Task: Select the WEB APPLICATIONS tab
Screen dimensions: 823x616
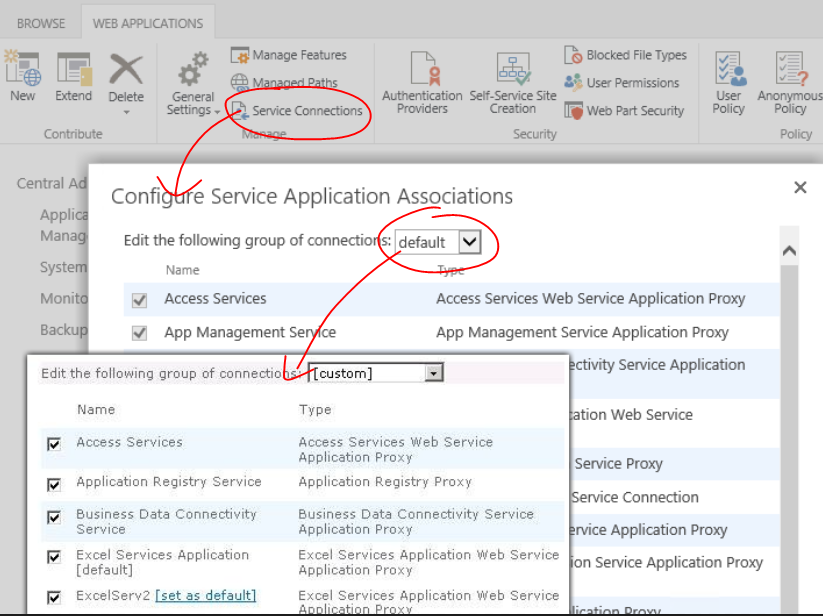Action: pyautogui.click(x=148, y=23)
